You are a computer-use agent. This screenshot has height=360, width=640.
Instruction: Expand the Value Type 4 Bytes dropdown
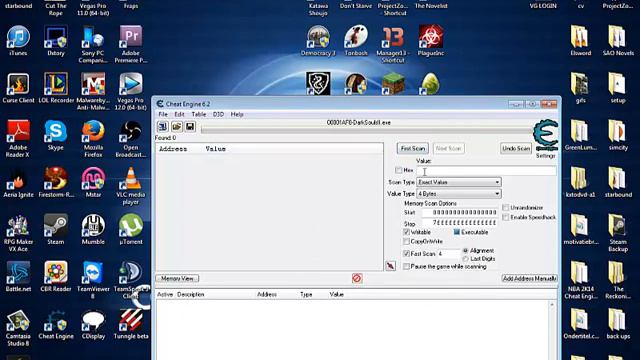pyautogui.click(x=459, y=193)
